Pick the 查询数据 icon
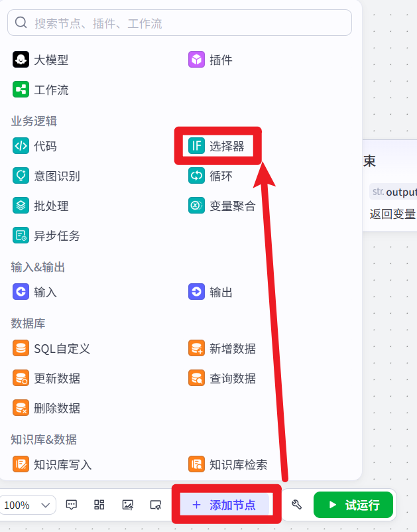 pyautogui.click(x=196, y=378)
